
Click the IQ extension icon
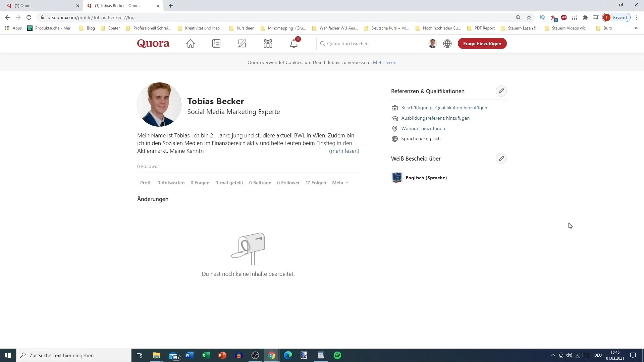542,17
